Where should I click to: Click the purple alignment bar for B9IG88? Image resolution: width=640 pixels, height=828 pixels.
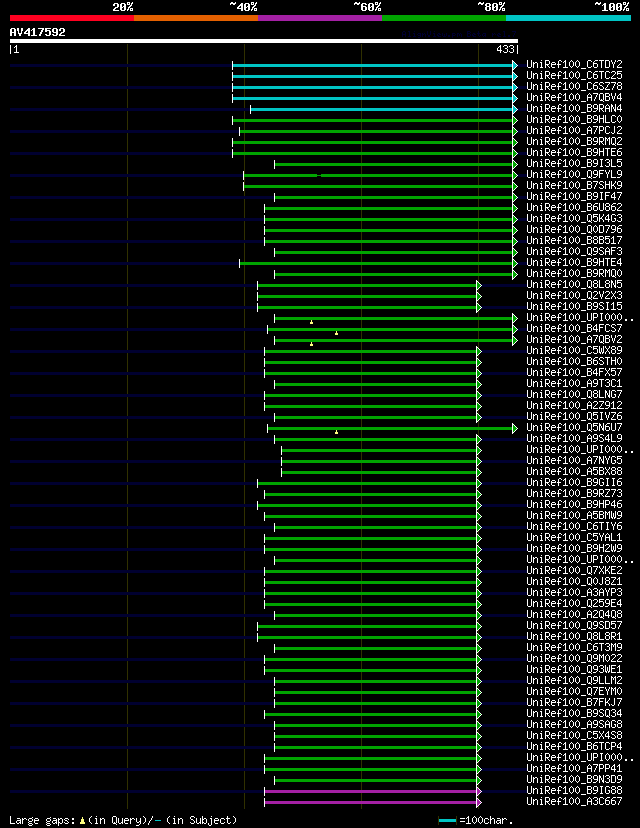[371, 792]
